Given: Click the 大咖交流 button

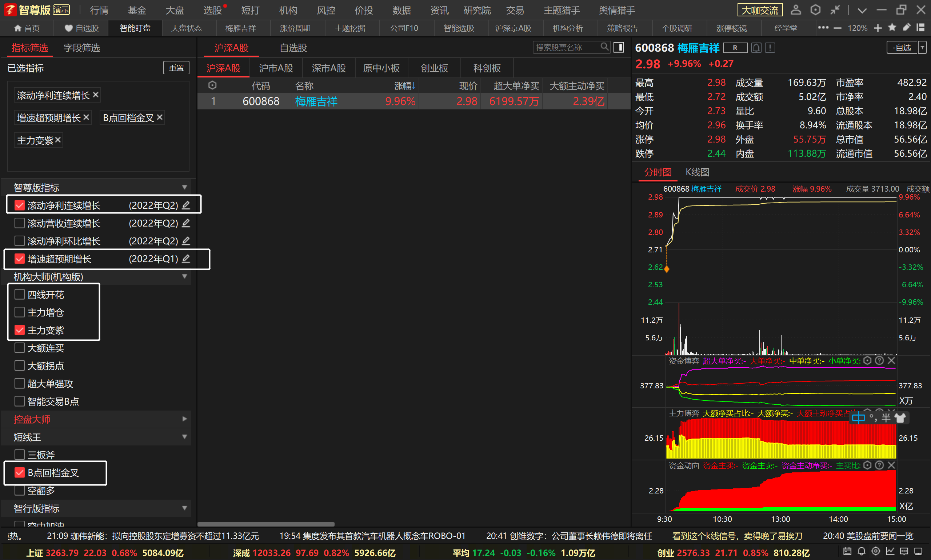Looking at the screenshot, I should (760, 10).
